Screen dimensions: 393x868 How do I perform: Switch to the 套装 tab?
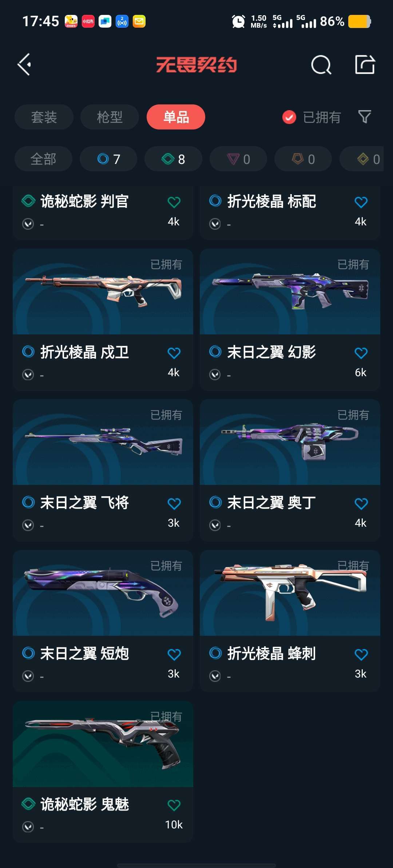pos(44,117)
